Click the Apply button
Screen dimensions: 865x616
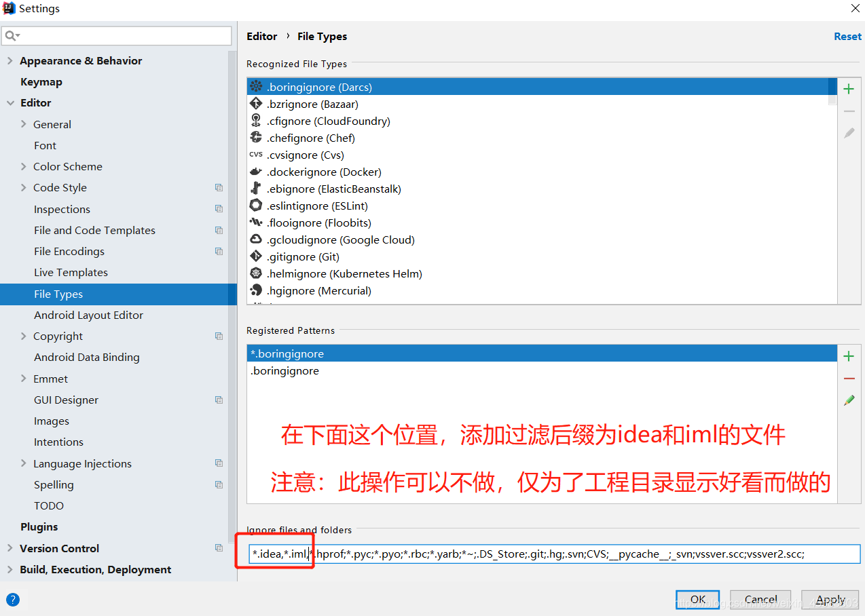click(830, 600)
